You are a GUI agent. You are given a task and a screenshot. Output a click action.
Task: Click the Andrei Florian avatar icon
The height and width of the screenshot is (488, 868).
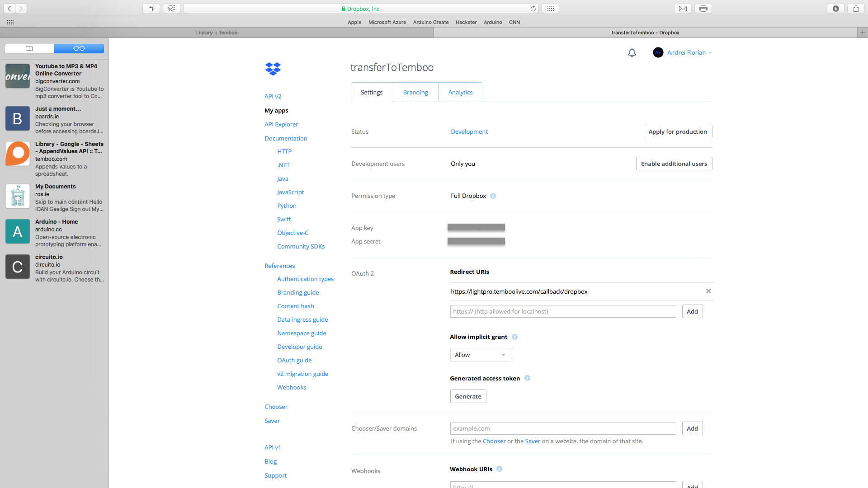click(x=658, y=52)
